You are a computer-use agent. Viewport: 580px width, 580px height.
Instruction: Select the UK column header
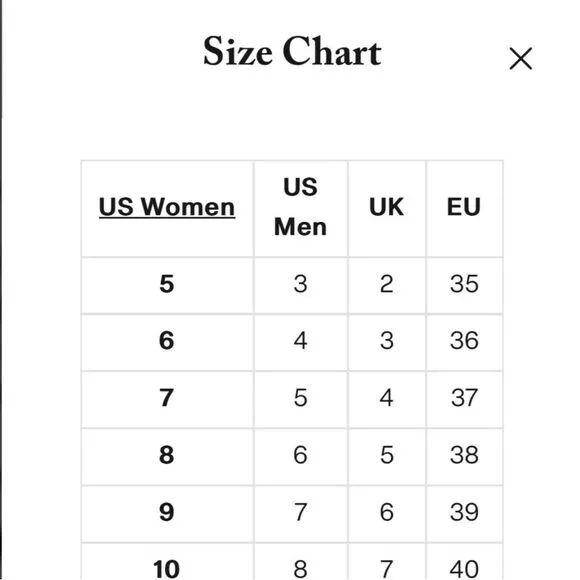click(x=387, y=207)
